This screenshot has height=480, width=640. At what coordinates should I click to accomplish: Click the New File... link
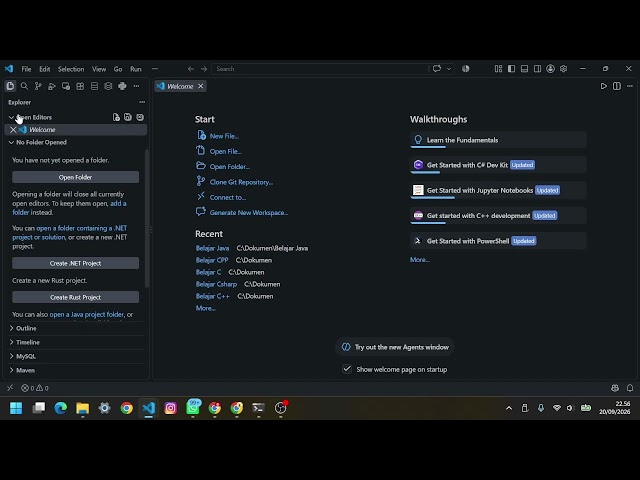224,136
